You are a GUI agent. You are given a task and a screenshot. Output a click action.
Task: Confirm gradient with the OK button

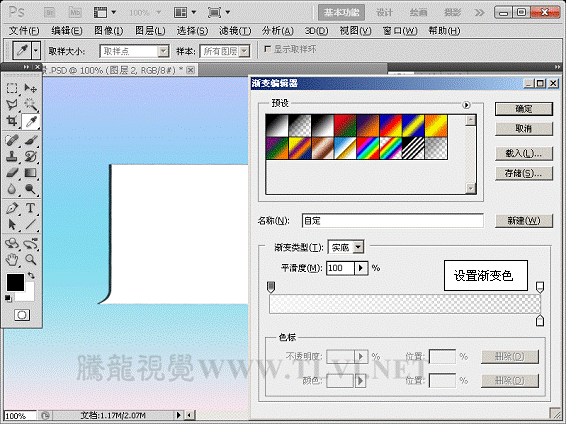pyautogui.click(x=523, y=109)
